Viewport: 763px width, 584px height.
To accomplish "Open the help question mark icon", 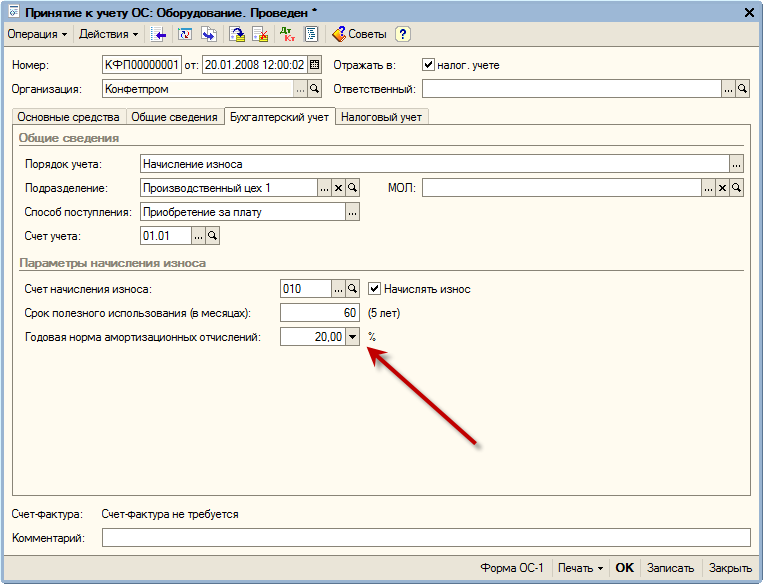I will pyautogui.click(x=403, y=34).
